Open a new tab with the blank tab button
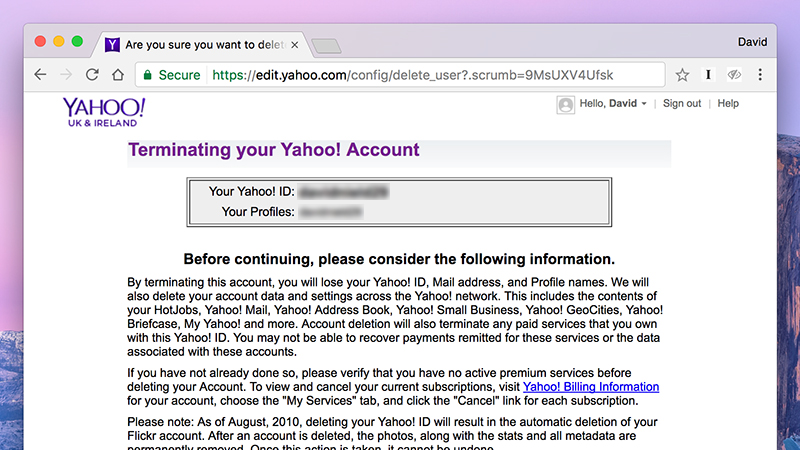Screen dimensions: 800x450 tap(327, 46)
